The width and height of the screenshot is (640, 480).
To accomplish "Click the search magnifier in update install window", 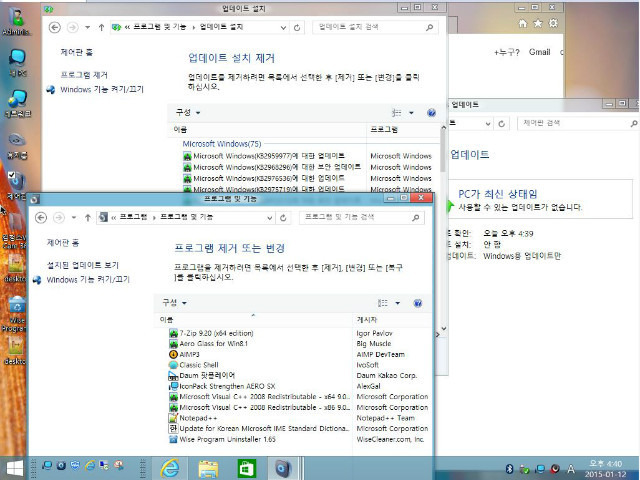I will 429,27.
